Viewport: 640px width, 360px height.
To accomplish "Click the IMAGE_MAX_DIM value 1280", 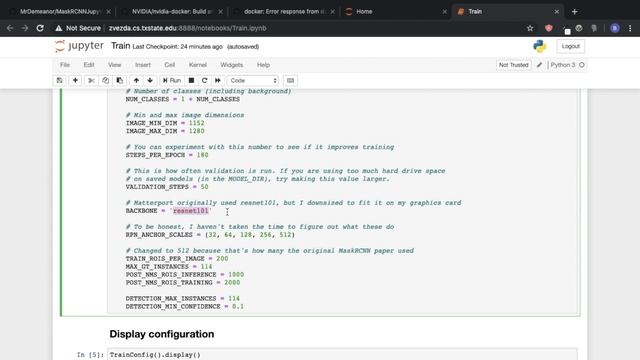I will pos(196,131).
